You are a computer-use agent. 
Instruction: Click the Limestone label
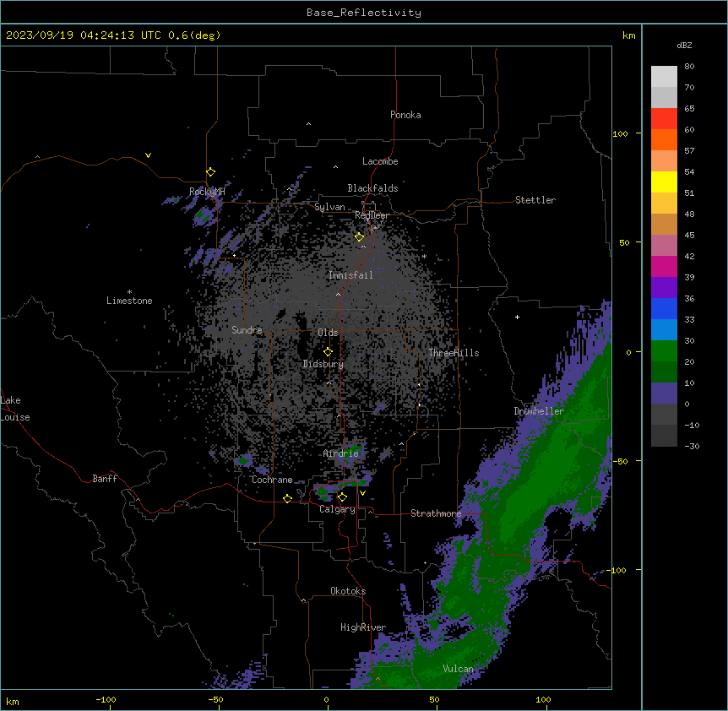(129, 301)
